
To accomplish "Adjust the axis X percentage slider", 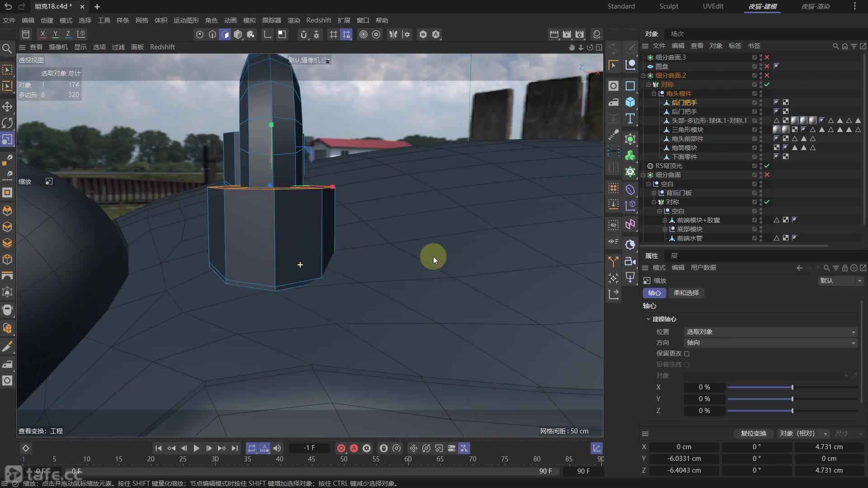I will pyautogui.click(x=792, y=387).
